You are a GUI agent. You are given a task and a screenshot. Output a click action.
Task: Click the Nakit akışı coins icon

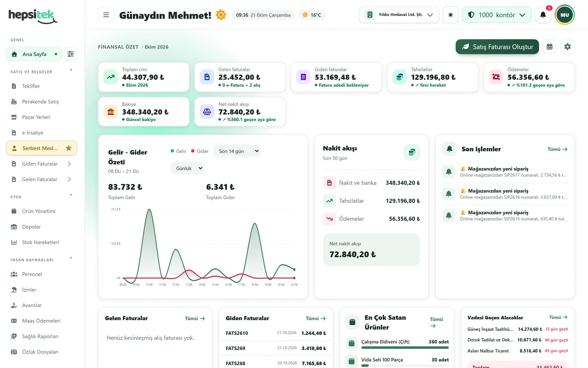[412, 152]
